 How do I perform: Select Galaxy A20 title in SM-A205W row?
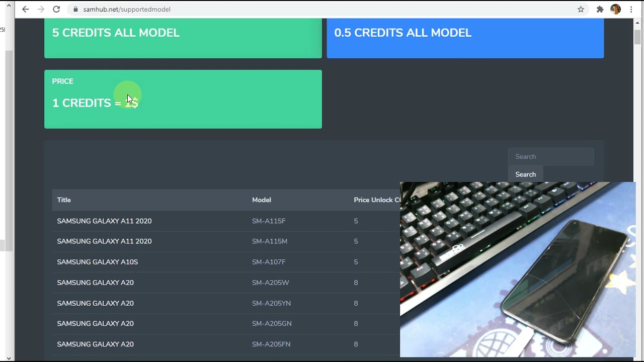tap(95, 283)
